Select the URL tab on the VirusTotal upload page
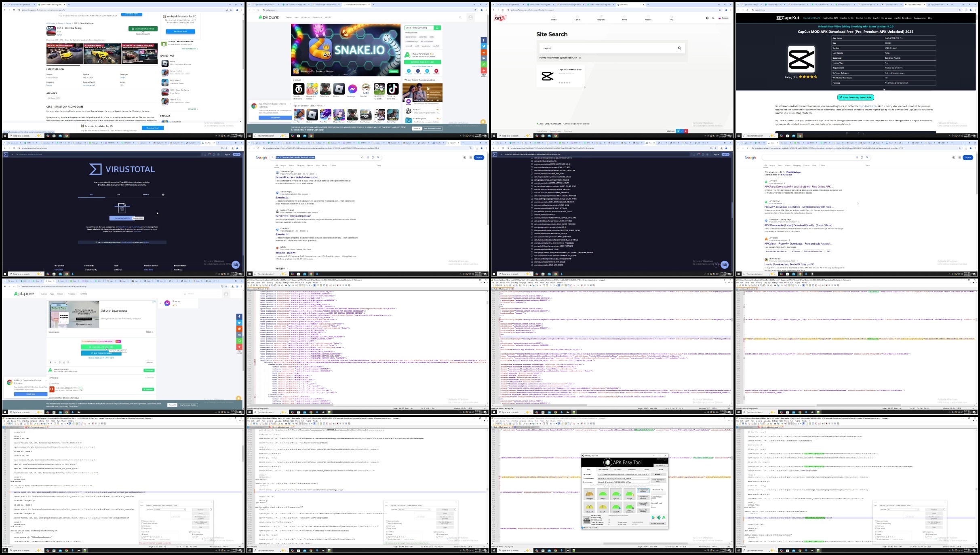 pos(119,194)
